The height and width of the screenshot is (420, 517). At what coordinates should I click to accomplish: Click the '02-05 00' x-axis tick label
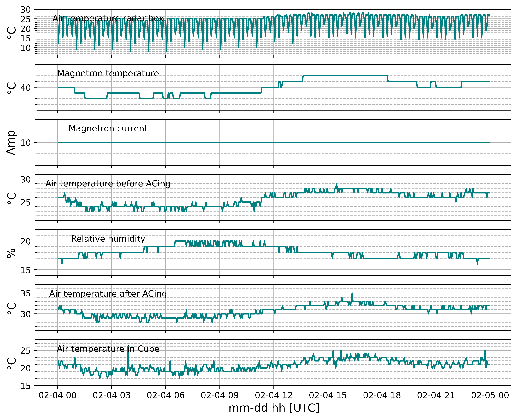click(490, 395)
